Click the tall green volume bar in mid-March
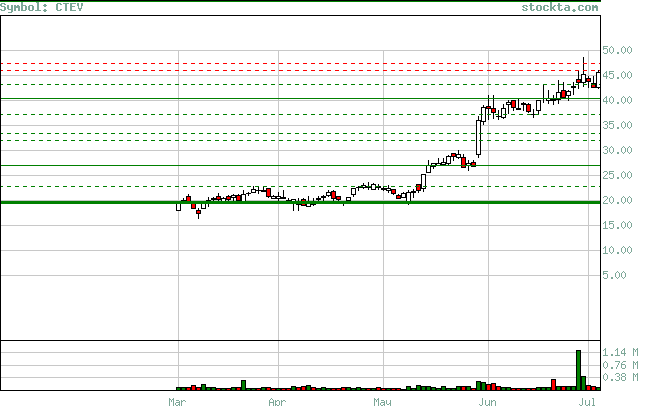Image resolution: width=655 pixels, height=406 pixels. click(244, 385)
